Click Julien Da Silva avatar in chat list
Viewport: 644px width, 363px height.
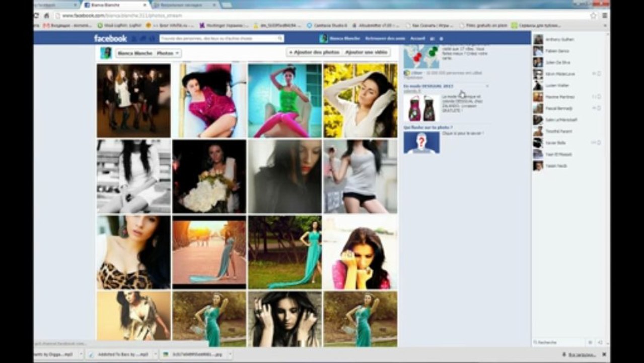(x=538, y=63)
